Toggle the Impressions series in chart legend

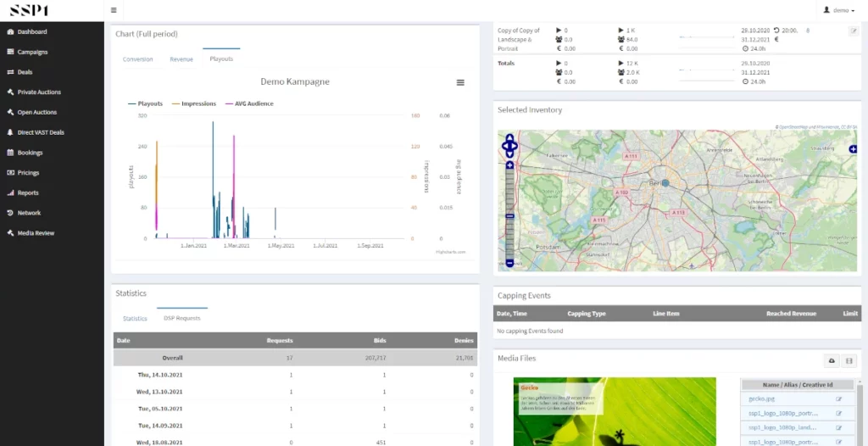click(x=194, y=103)
